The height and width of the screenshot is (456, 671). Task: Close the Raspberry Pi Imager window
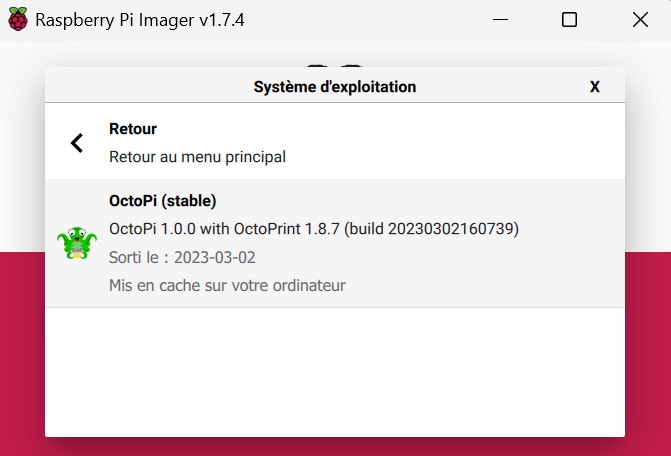click(640, 20)
